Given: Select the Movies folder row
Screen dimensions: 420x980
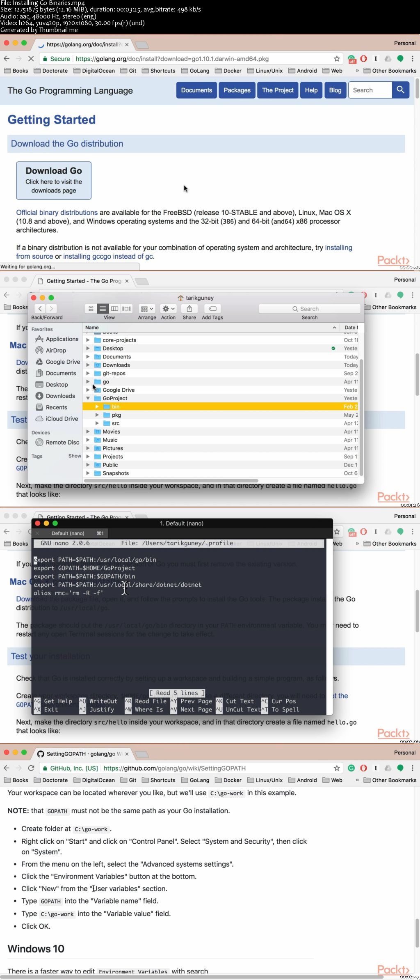Looking at the screenshot, I should coord(221,431).
